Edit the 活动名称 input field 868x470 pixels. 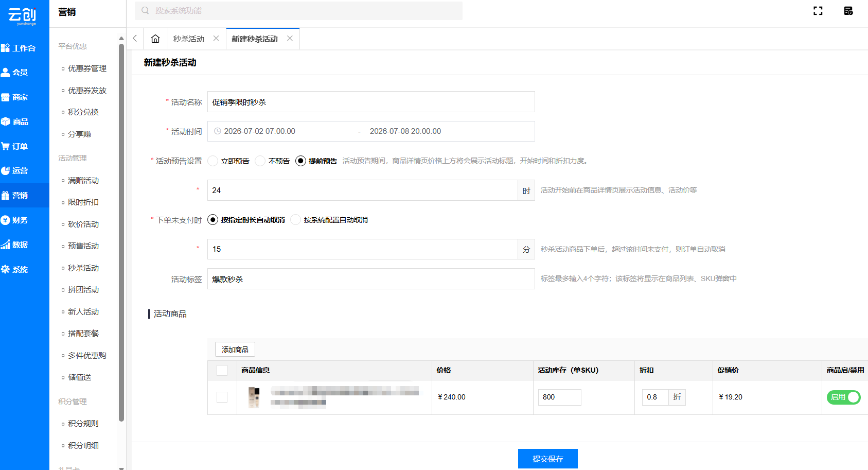[x=371, y=102]
